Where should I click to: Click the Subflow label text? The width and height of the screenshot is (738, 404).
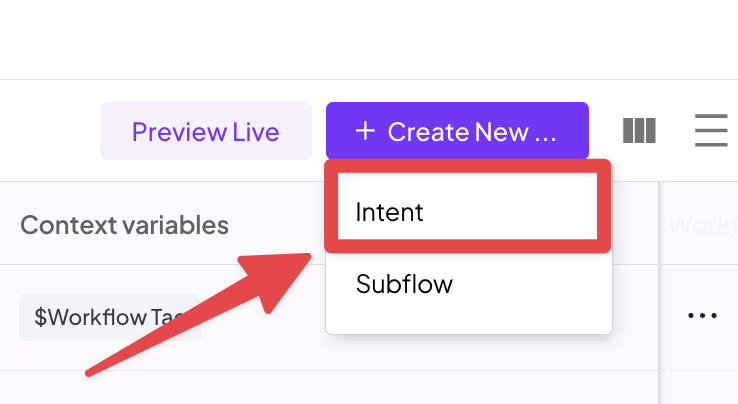tap(404, 284)
